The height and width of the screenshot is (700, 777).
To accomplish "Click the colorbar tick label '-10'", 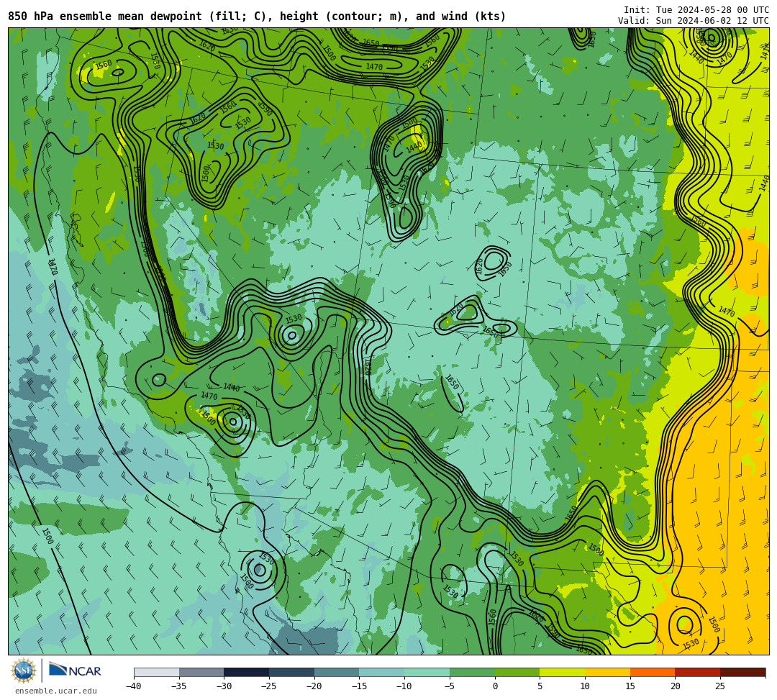I will pos(404,686).
